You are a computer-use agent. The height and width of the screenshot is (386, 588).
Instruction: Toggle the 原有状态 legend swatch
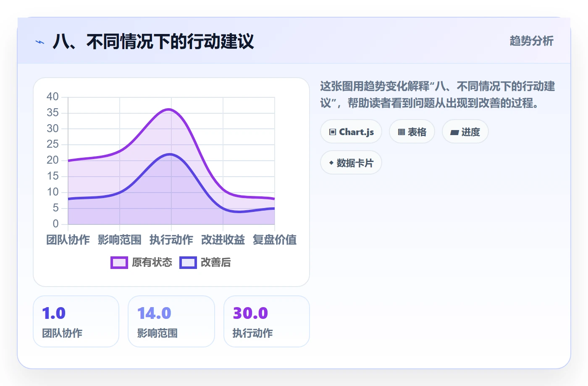tap(119, 263)
